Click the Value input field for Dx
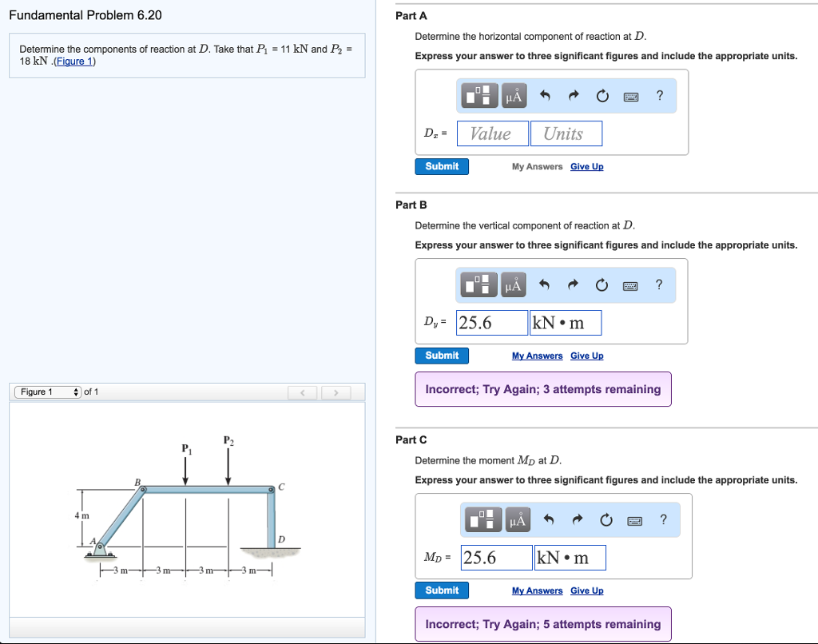This screenshot has width=818, height=644. pos(492,133)
